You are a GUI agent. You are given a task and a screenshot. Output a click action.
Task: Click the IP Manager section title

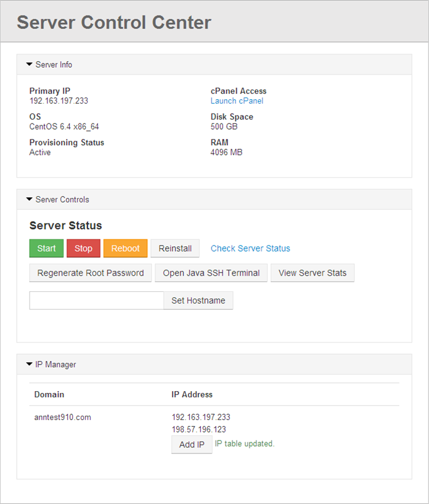point(55,365)
